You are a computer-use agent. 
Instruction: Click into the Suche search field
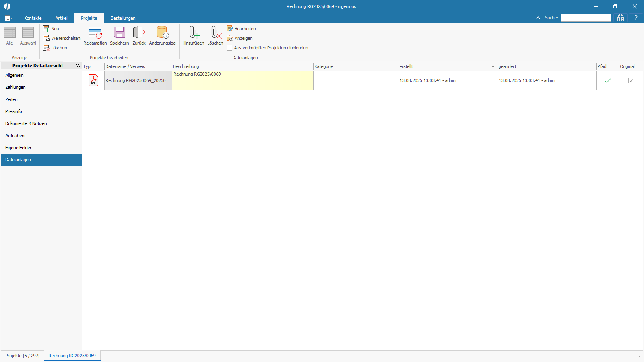(586, 18)
